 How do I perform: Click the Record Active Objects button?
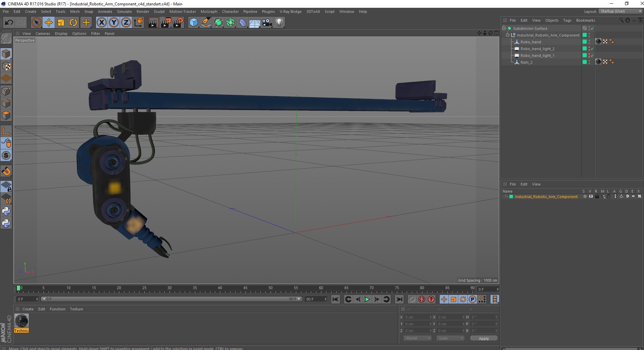pyautogui.click(x=412, y=299)
